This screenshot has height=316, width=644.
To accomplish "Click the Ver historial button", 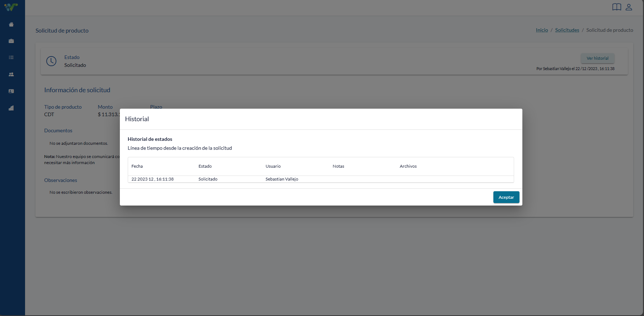I will pos(597,58).
